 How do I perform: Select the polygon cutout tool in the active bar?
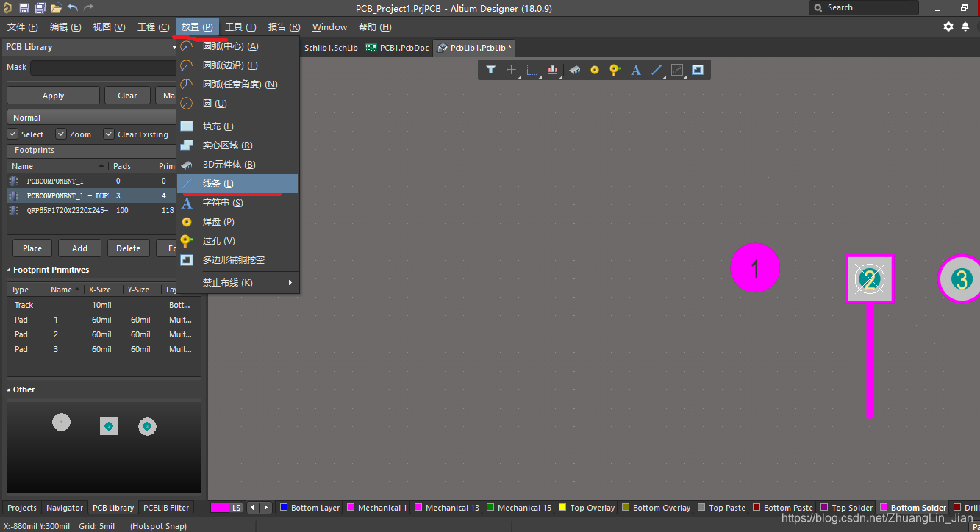coord(698,70)
